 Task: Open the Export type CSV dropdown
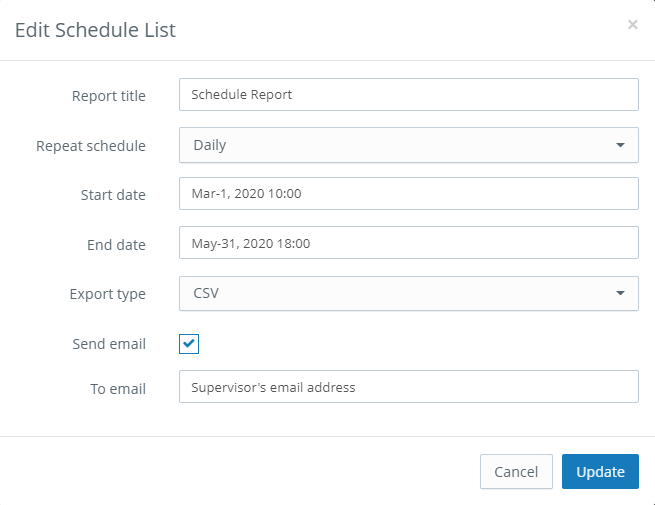tap(409, 293)
